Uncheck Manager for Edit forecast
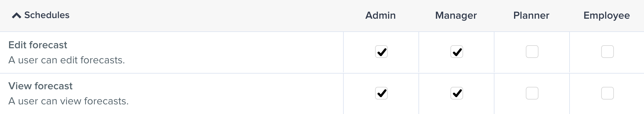The width and height of the screenshot is (644, 114). 456,52
